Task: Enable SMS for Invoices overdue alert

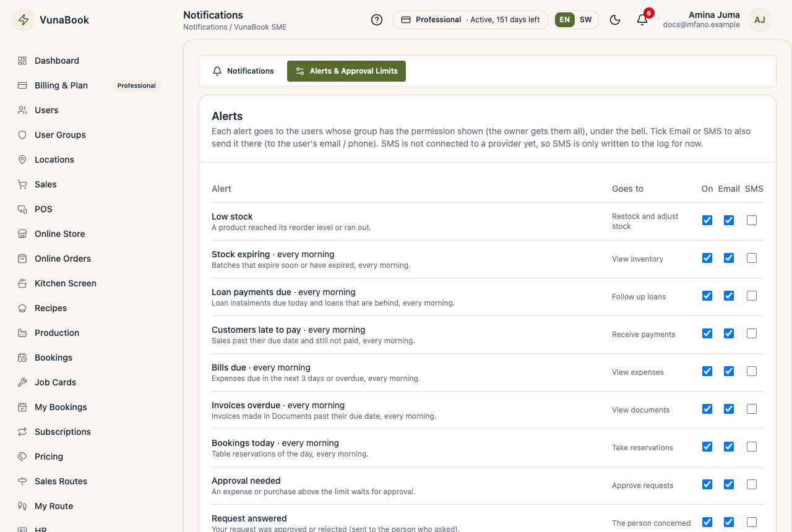Action: (x=752, y=409)
